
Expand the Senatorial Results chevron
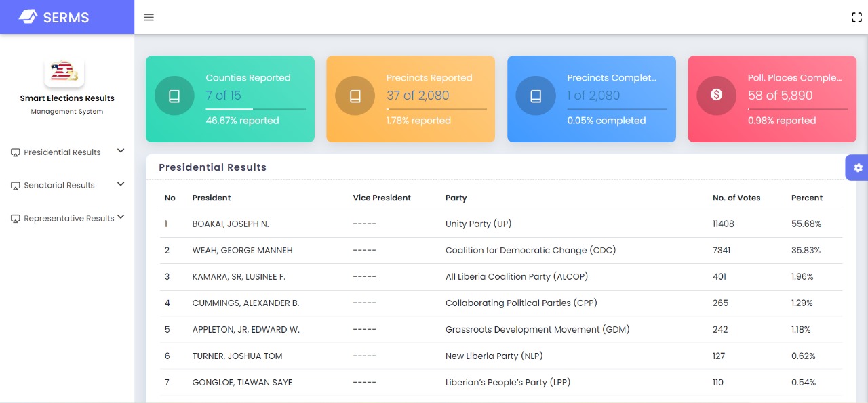pyautogui.click(x=121, y=184)
